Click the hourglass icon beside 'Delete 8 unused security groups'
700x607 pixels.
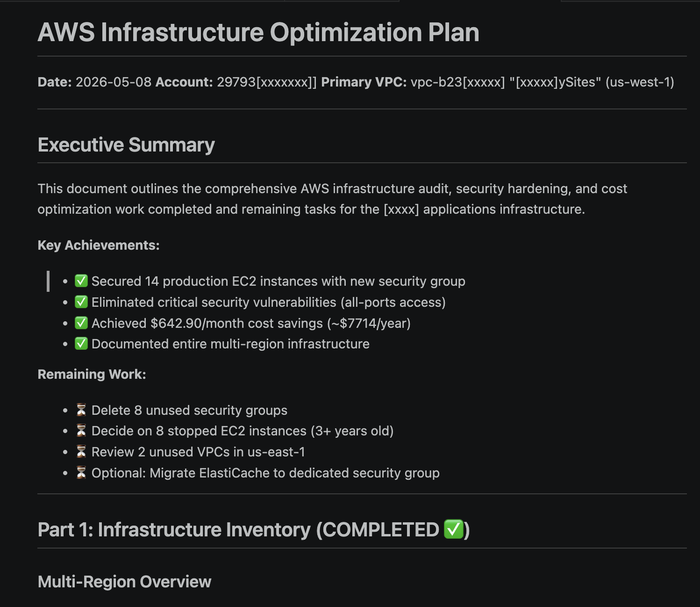(81, 410)
